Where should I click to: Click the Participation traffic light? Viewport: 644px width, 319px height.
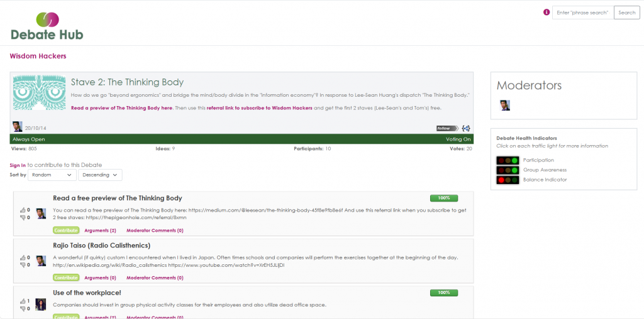pos(508,160)
